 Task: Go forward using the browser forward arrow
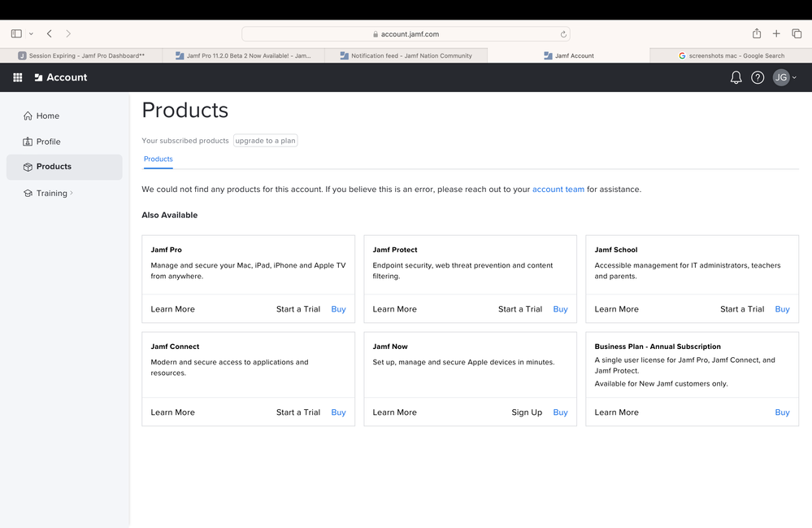68,33
